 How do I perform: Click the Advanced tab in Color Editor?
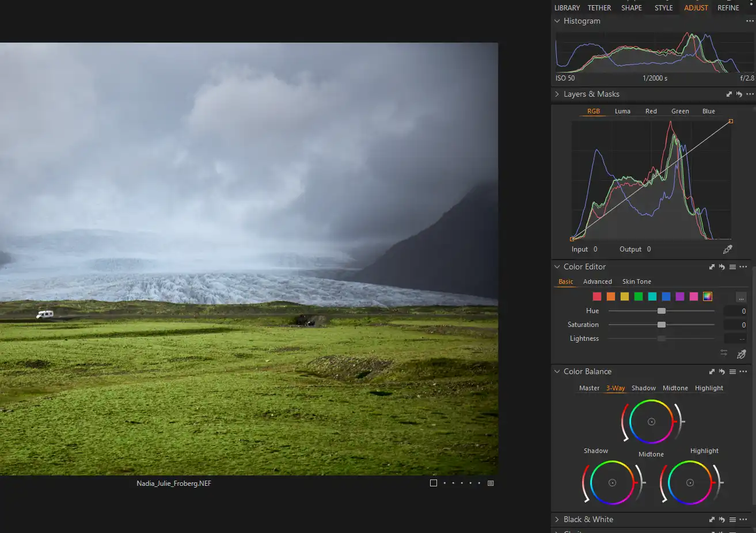click(x=597, y=281)
